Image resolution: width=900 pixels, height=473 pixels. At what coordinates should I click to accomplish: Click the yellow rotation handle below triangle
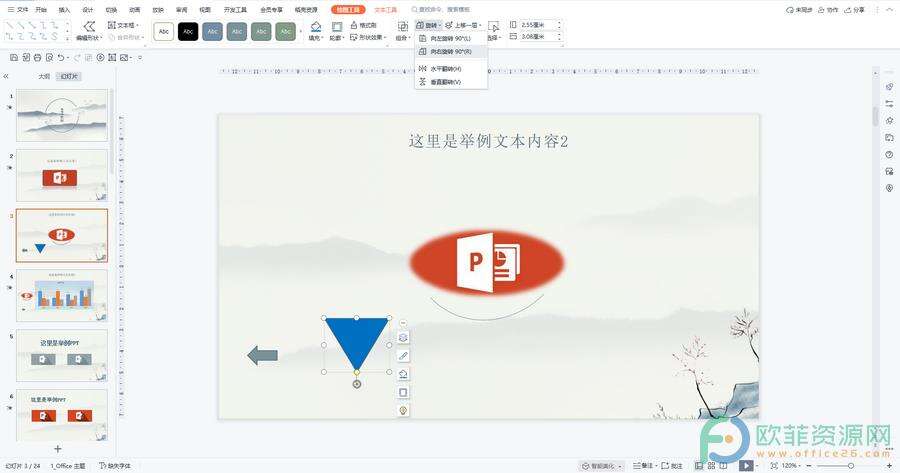(356, 373)
